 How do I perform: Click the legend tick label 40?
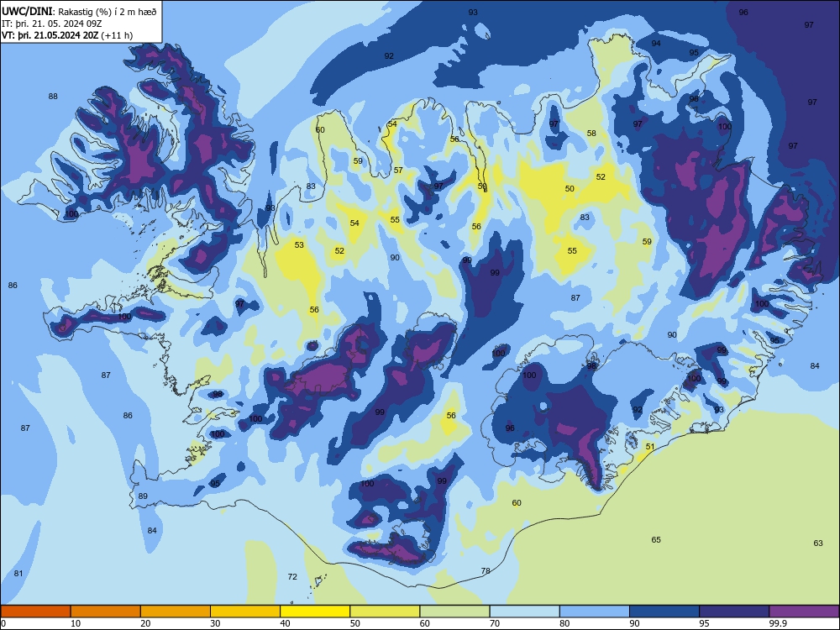tap(286, 623)
